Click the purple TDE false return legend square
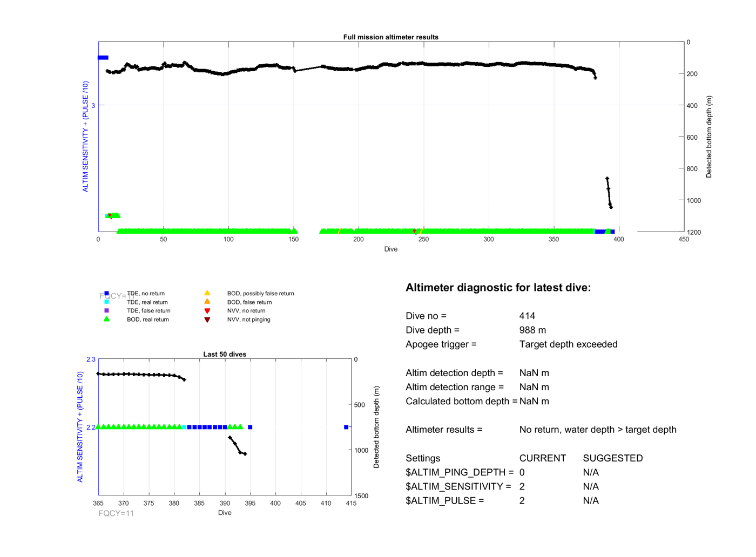This screenshot has width=756, height=557. point(106,311)
